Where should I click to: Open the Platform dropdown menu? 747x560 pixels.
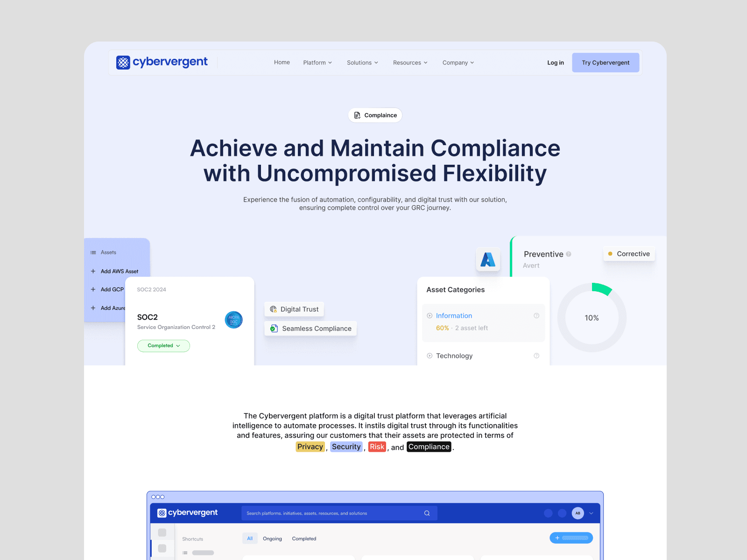317,63
